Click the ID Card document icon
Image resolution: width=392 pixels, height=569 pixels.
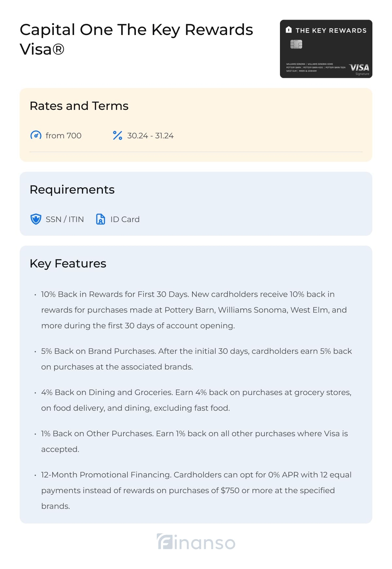pos(100,219)
